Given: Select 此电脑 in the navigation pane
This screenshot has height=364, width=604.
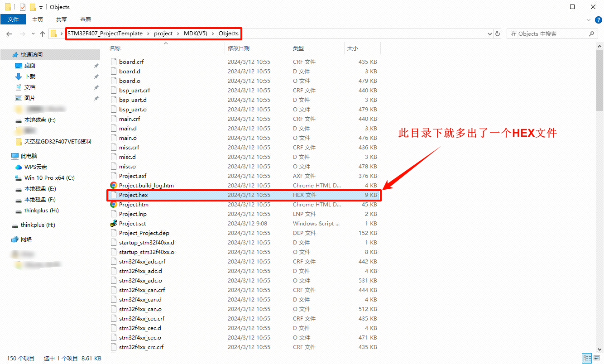Looking at the screenshot, I should (x=29, y=156).
